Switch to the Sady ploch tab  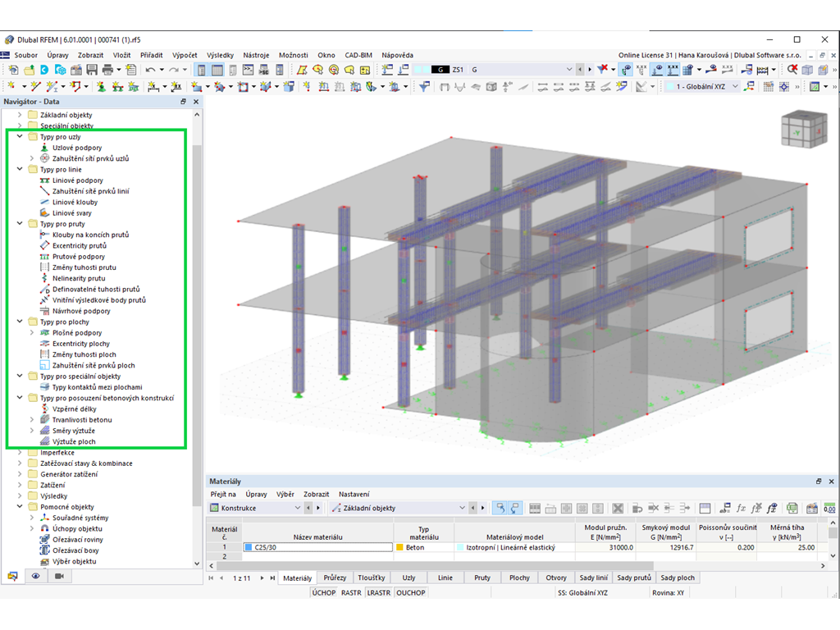tap(678, 577)
